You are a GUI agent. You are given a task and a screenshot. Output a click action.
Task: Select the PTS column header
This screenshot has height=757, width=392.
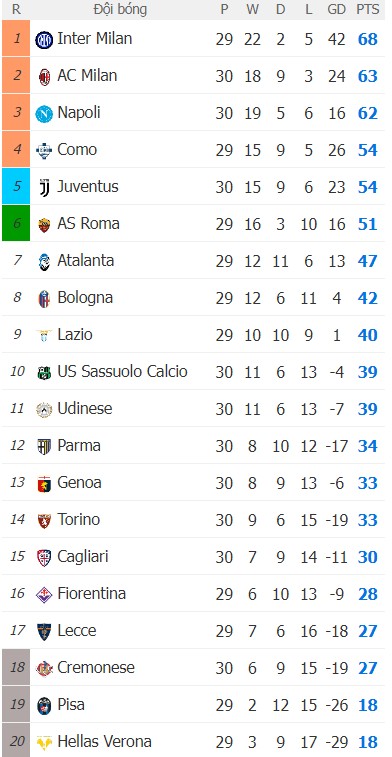[368, 10]
